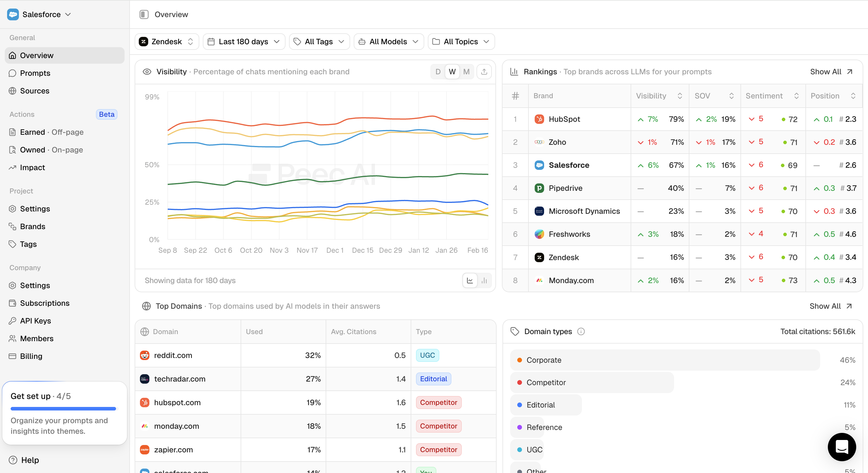Sort rankings by Sentiment column
This screenshot has height=473, width=868.
coord(772,96)
